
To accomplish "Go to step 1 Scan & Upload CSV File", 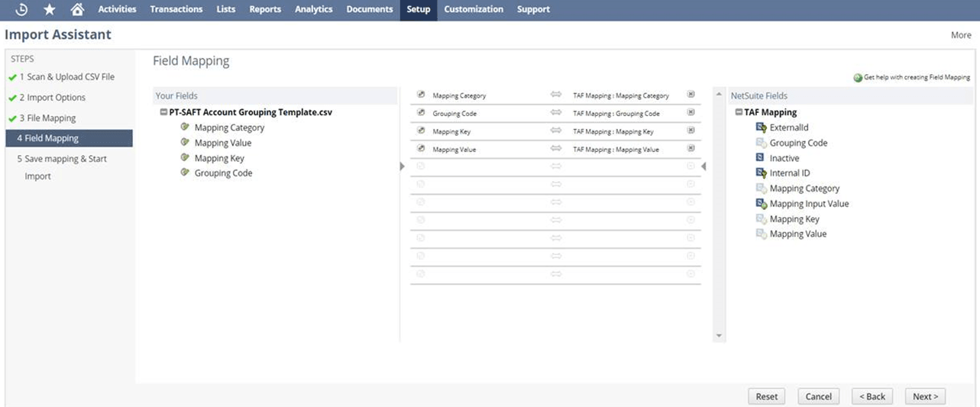I will (x=67, y=77).
